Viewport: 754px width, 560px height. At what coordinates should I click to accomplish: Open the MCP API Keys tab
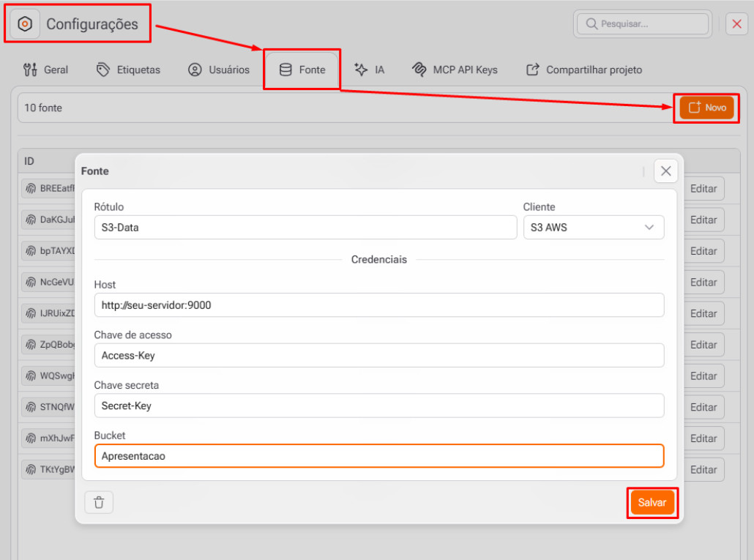coord(455,70)
